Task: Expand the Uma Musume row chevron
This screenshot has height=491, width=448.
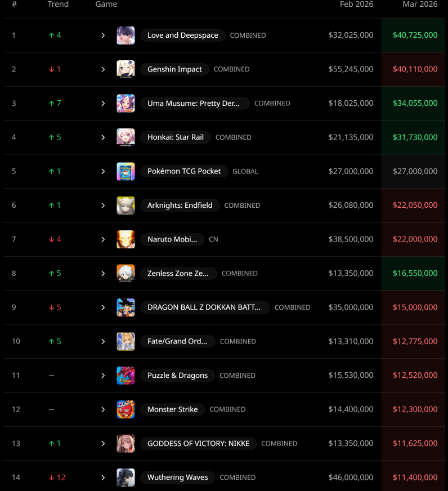Action: click(x=103, y=104)
